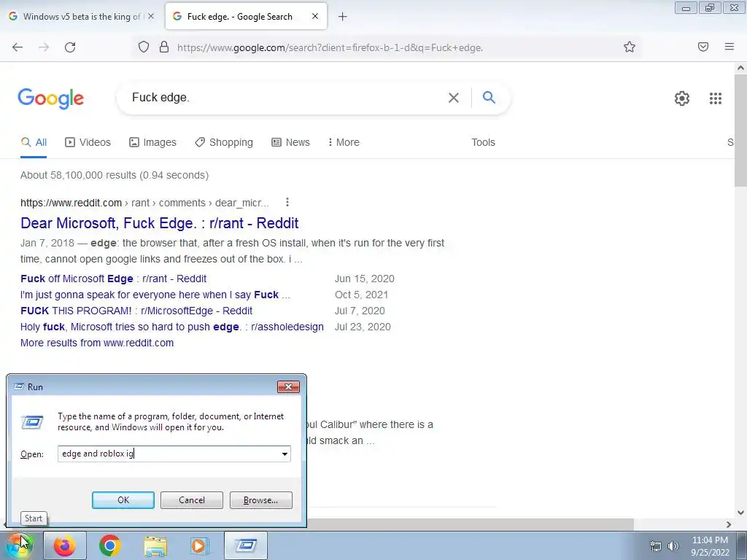747x560 pixels.
Task: Click the Google logo
Action: (51, 98)
